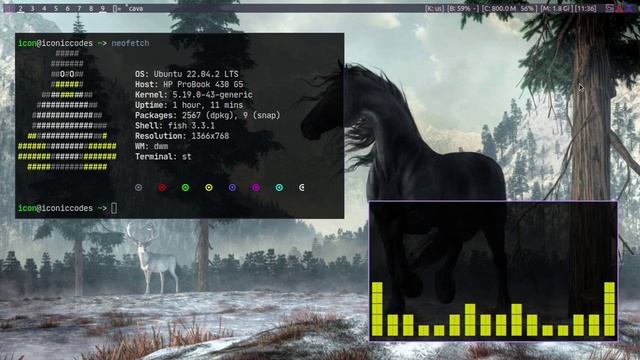
Task: Click the terminal cursor at bottom prompt
Action: 114,208
